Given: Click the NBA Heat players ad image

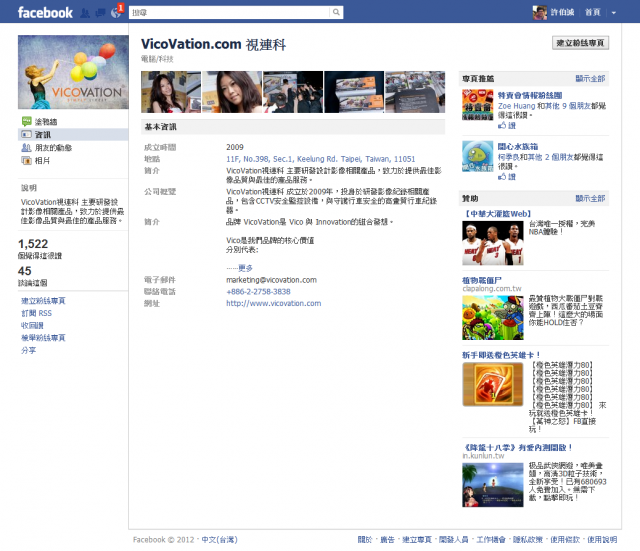Looking at the screenshot, I should tap(493, 243).
